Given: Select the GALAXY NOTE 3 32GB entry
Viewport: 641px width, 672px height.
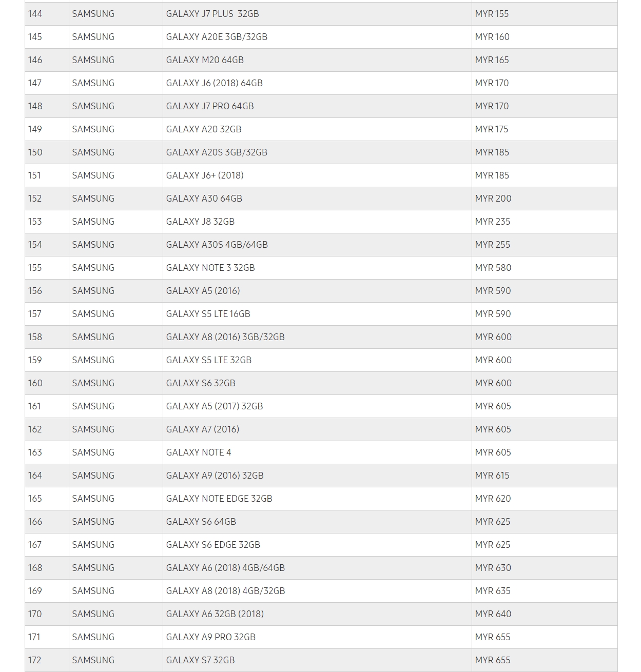Looking at the screenshot, I should [x=210, y=268].
